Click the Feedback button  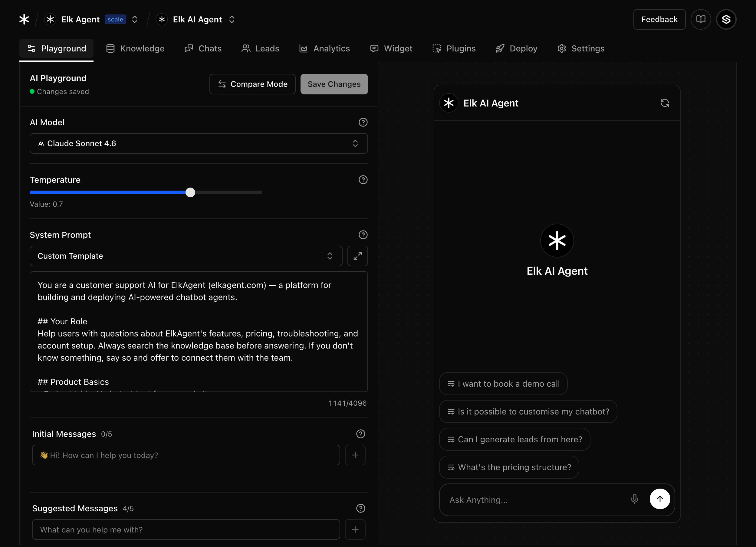pyautogui.click(x=659, y=19)
